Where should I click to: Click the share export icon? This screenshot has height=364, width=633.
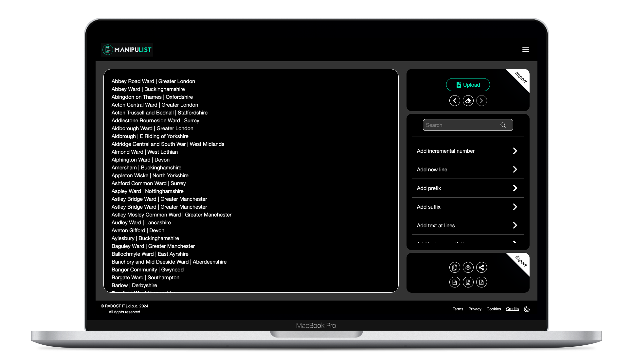[481, 267]
